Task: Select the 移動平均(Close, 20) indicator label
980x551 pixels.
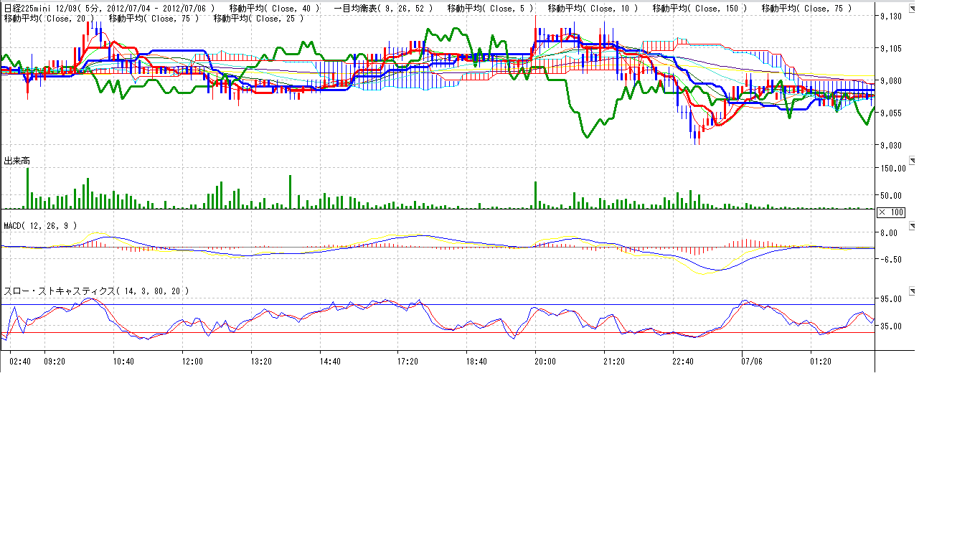Action: point(49,19)
